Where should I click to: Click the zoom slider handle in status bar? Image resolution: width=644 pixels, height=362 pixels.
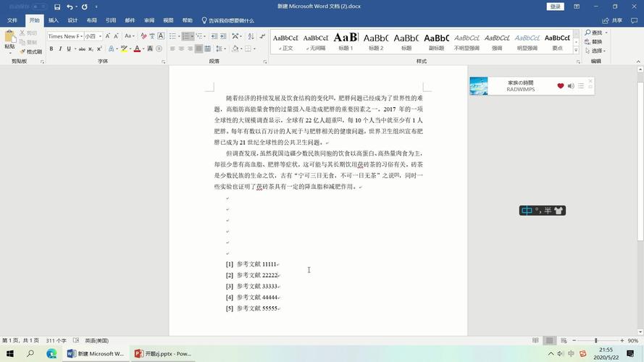[x=596, y=340]
